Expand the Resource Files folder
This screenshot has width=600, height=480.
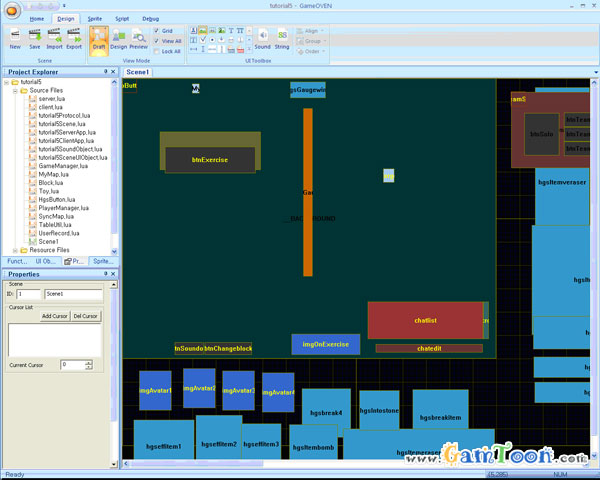tap(15, 250)
